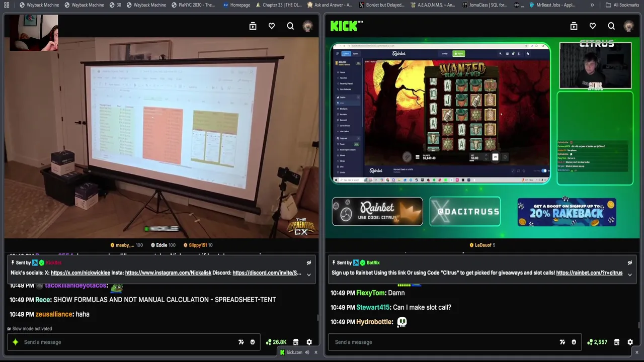Open KickBot sender name in pinned message
Screen dimensions: 644x362
click(x=53, y=262)
